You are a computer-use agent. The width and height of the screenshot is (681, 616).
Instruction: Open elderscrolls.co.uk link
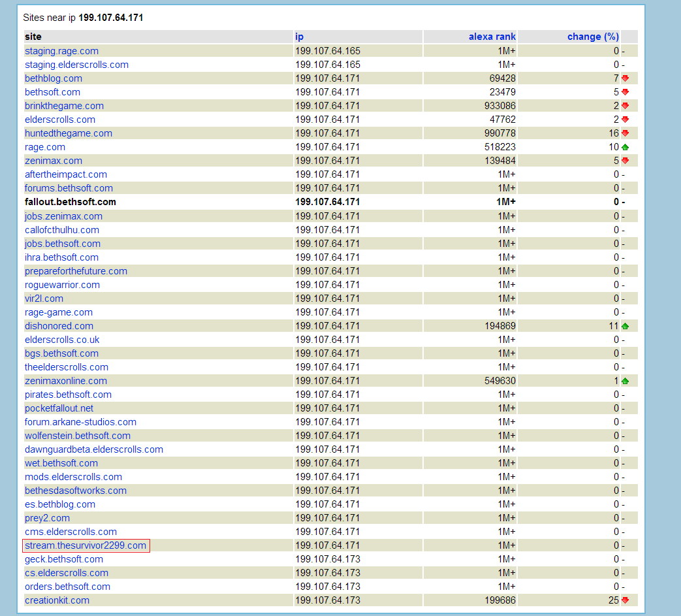click(x=62, y=340)
